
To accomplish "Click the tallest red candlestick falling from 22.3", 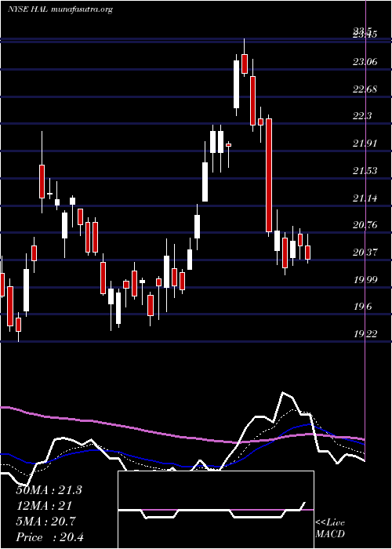I will click(x=269, y=175).
